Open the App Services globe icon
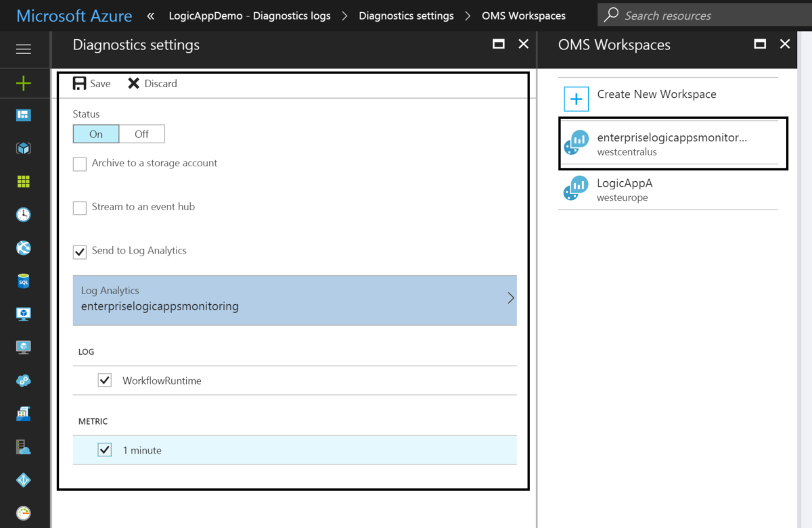812x528 pixels. point(24,247)
